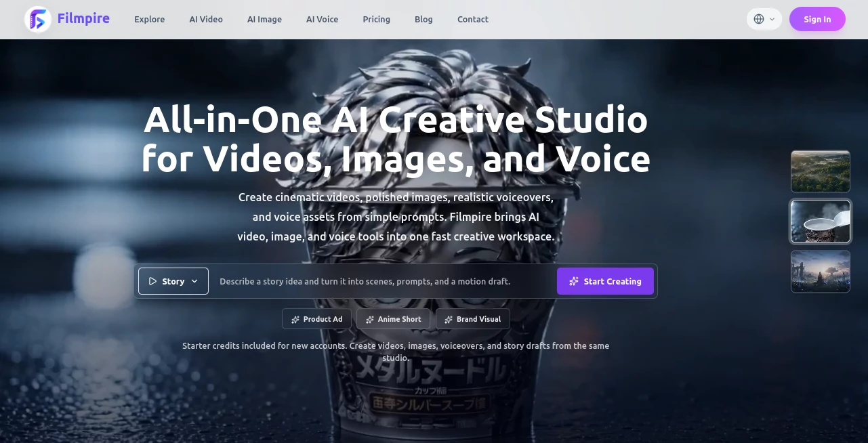Click the sparkle icon on Brand Visual

point(449,320)
